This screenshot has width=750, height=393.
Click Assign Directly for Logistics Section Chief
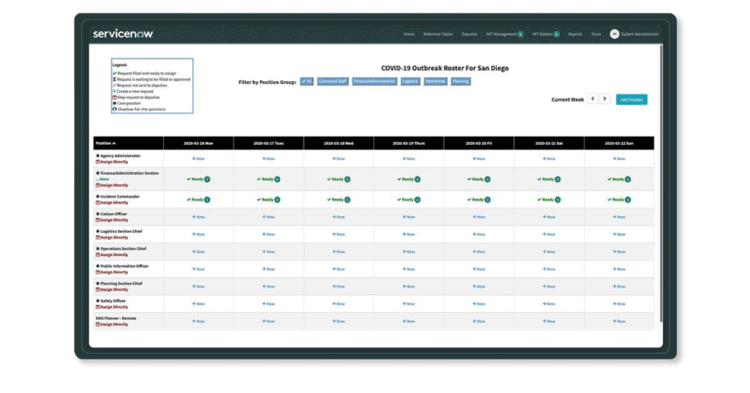tap(112, 238)
